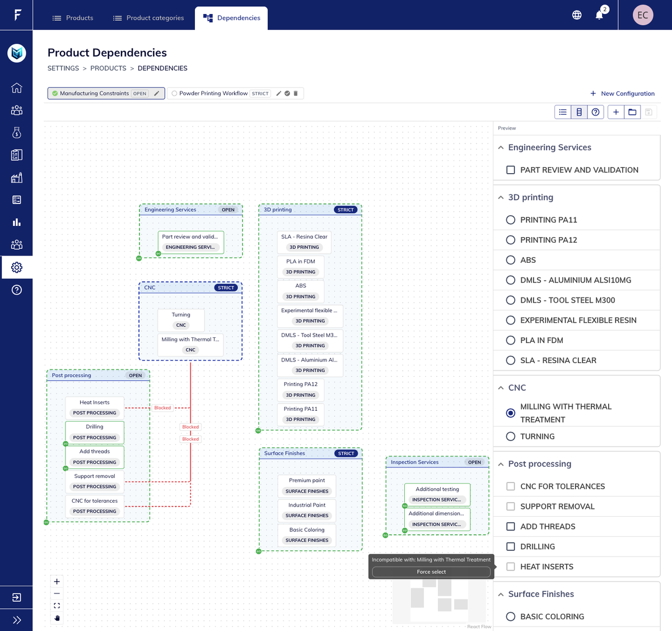This screenshot has width=672, height=631.
Task: Click the canvas minimap
Action: 439,602
